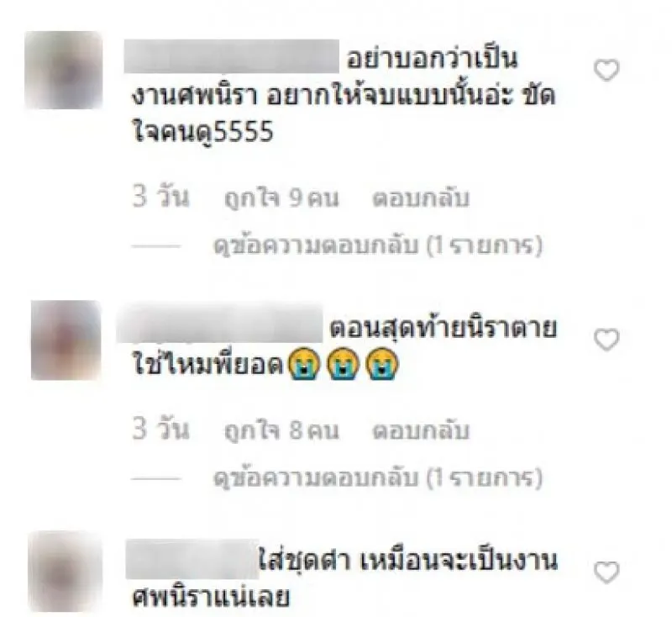Expand ดูข้อความตอบกลับ under the "ถูกใจ 8 คน" comment

(x=378, y=478)
